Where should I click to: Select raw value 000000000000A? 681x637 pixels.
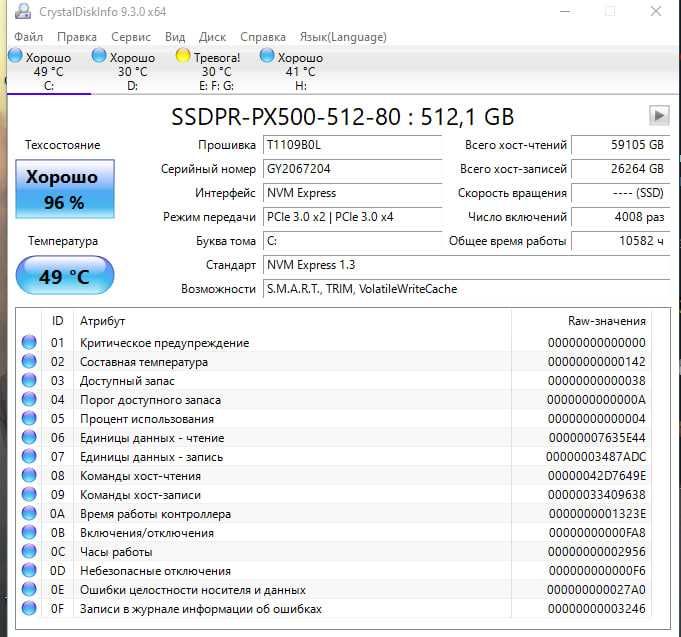596,399
